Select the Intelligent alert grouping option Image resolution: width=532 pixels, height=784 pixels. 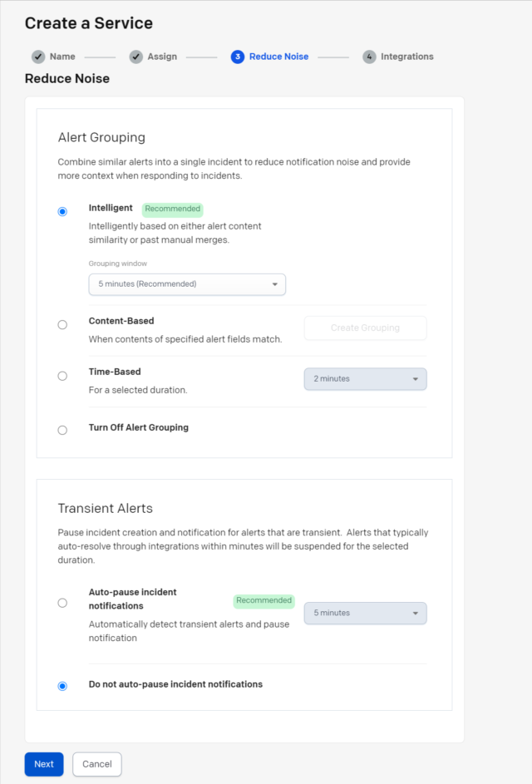click(x=62, y=211)
